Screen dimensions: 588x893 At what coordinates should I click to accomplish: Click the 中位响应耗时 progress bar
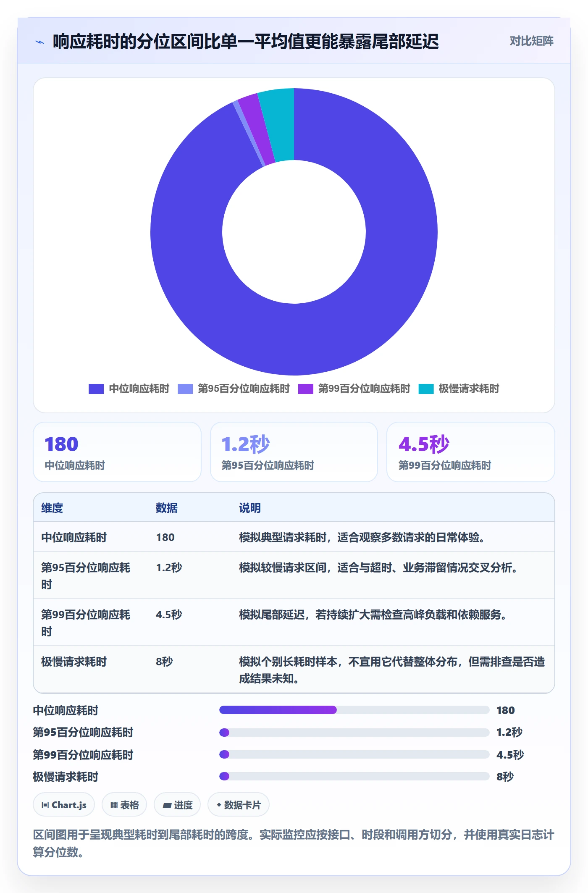click(x=354, y=710)
